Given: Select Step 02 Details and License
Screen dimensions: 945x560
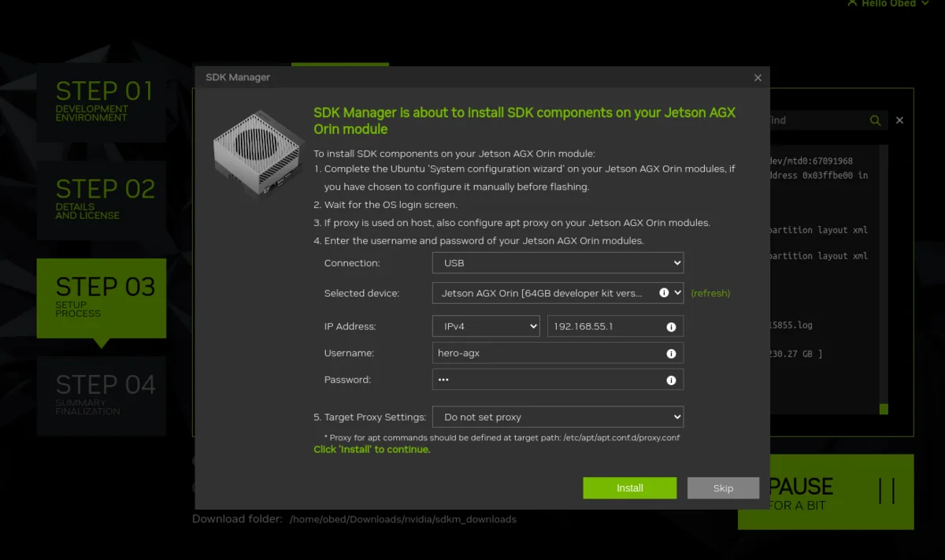Looking at the screenshot, I should 102,200.
